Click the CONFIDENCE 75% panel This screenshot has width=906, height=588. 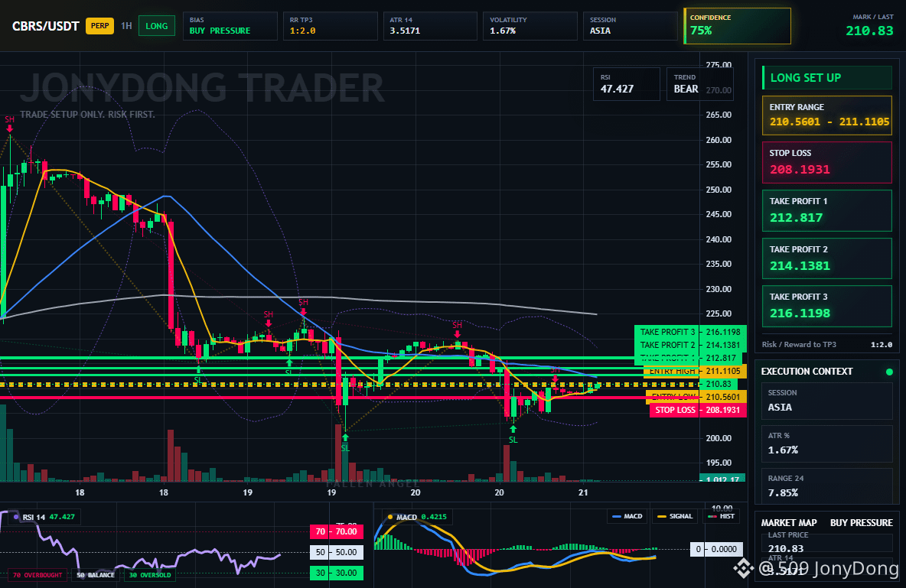coord(738,26)
